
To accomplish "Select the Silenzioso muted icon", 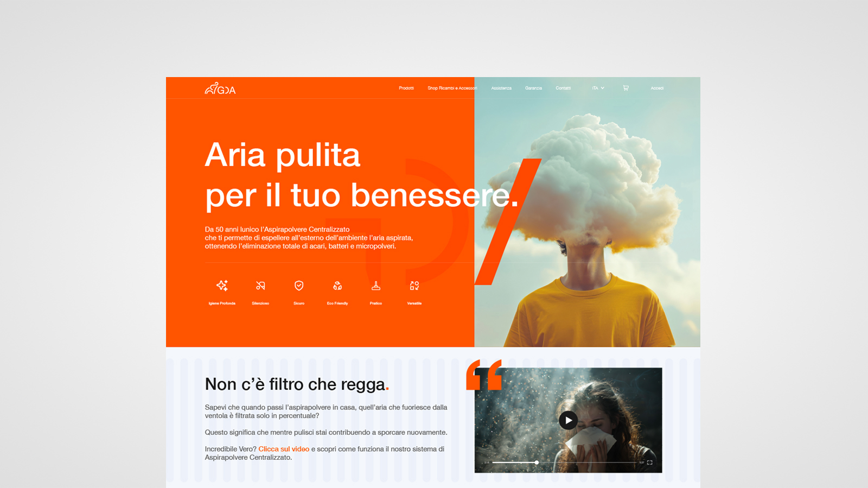I will point(260,286).
